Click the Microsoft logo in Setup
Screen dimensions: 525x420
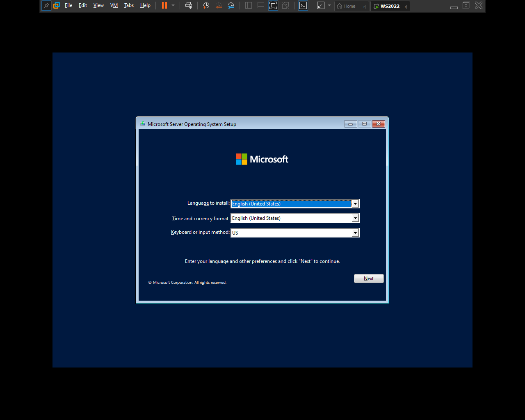pos(262,159)
